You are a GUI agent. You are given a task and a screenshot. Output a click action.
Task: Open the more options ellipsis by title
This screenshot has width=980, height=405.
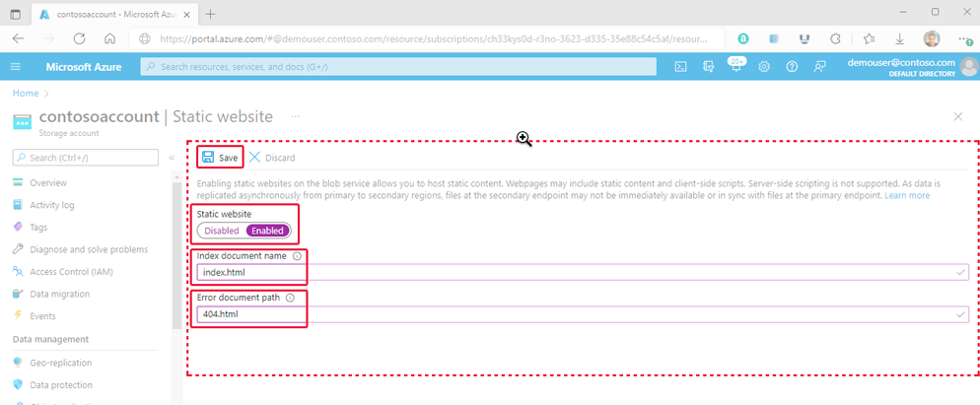coord(295,116)
